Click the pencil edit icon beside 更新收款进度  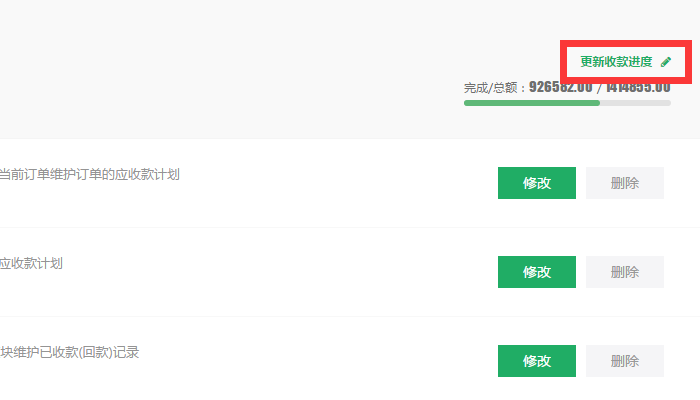click(x=666, y=62)
